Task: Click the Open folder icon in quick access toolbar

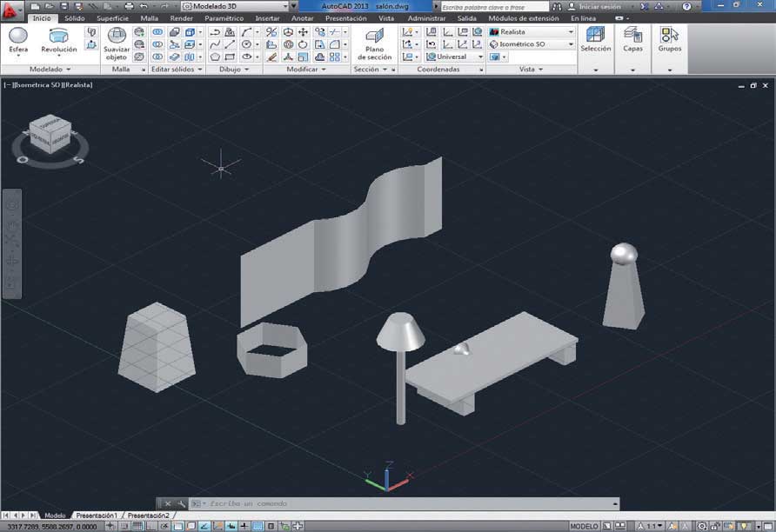Action: click(x=50, y=6)
